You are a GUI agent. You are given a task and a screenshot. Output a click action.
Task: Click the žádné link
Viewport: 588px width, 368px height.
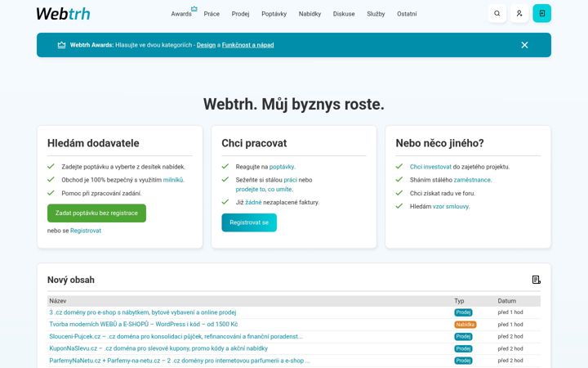253,203
